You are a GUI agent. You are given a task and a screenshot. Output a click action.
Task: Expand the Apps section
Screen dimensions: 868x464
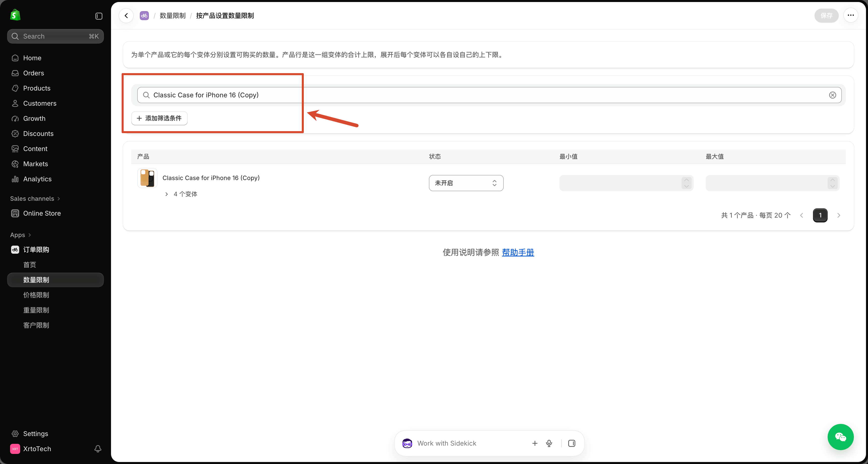[x=20, y=235]
